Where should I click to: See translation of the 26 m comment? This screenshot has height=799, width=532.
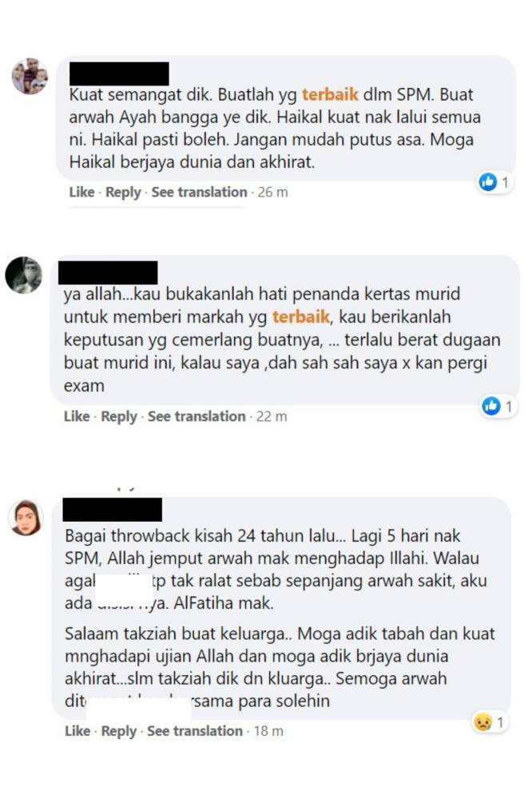[199, 192]
